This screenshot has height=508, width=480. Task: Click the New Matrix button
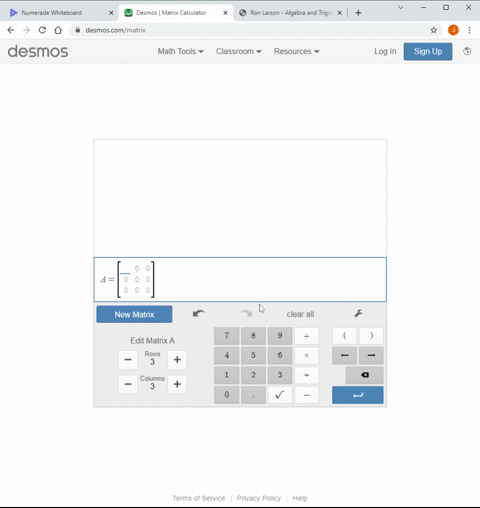134,314
